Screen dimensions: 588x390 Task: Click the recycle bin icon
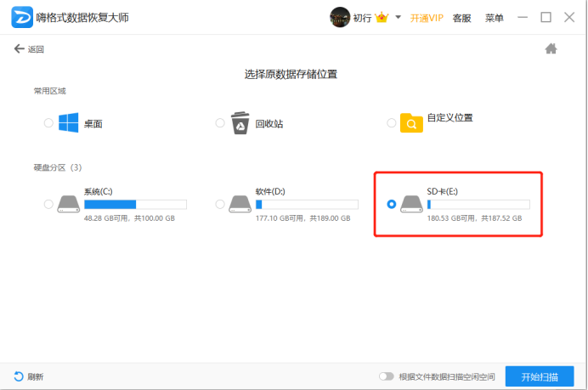coord(240,123)
